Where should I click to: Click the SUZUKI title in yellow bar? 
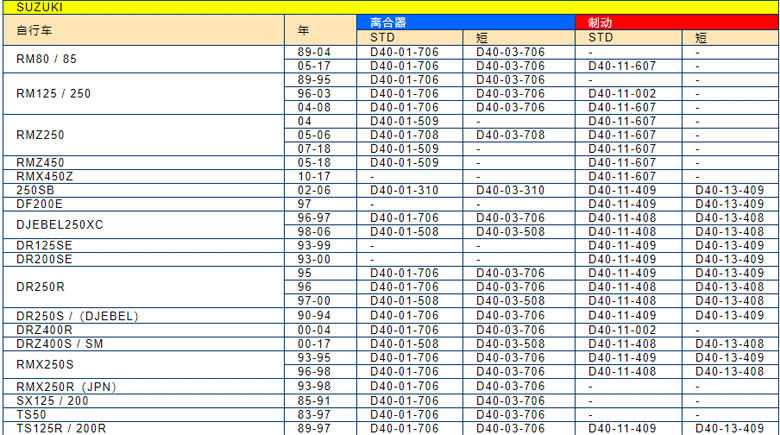(x=40, y=7)
